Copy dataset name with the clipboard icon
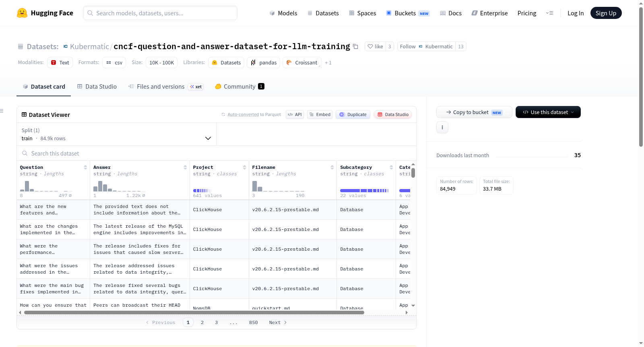This screenshot has width=644, height=347. coord(355,46)
